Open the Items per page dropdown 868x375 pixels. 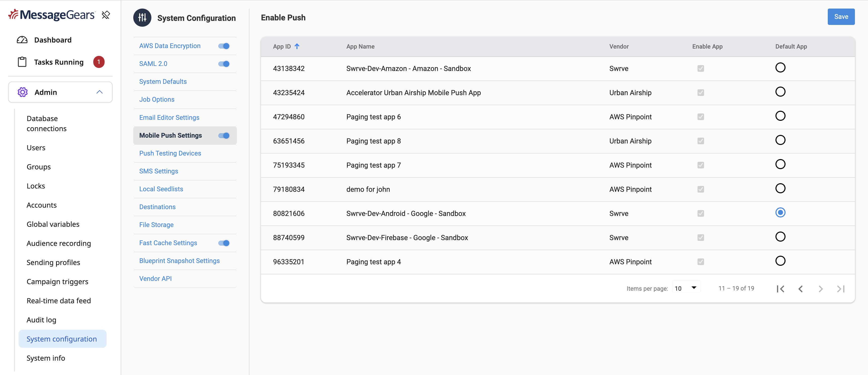686,288
